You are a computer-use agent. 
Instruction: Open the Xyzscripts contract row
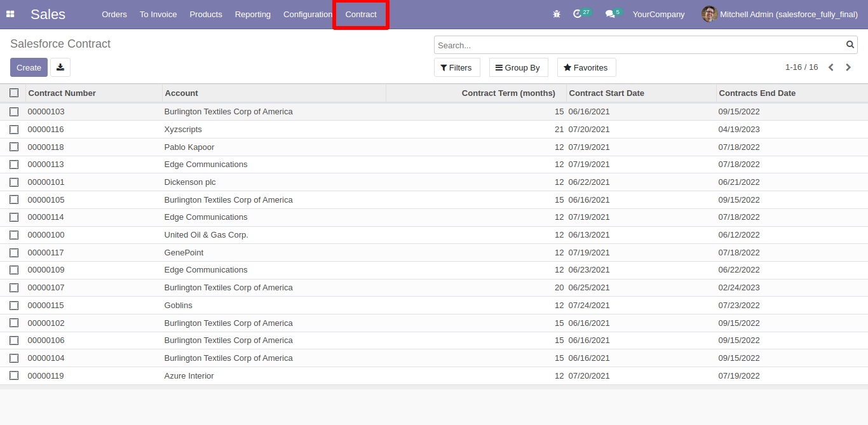[x=434, y=130]
